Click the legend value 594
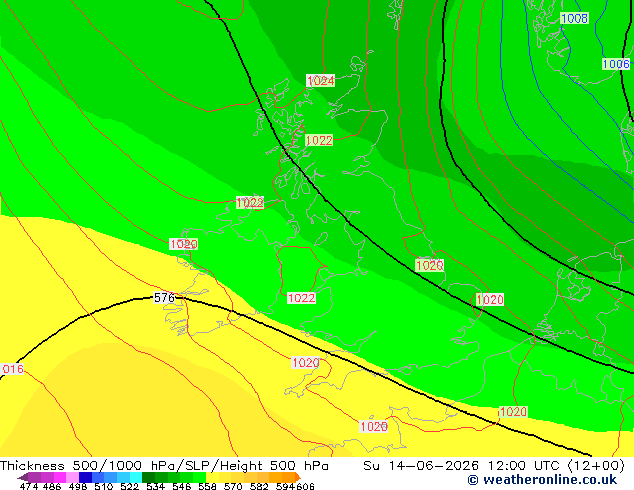 click(285, 486)
